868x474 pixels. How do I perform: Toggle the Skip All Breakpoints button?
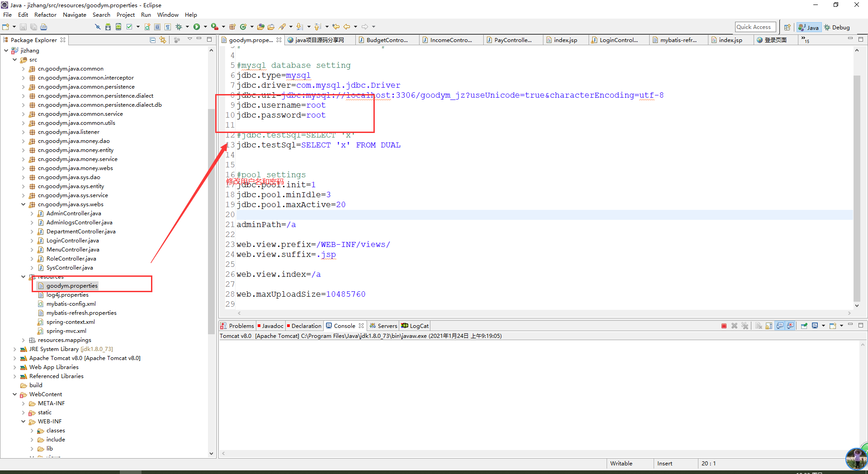click(97, 27)
